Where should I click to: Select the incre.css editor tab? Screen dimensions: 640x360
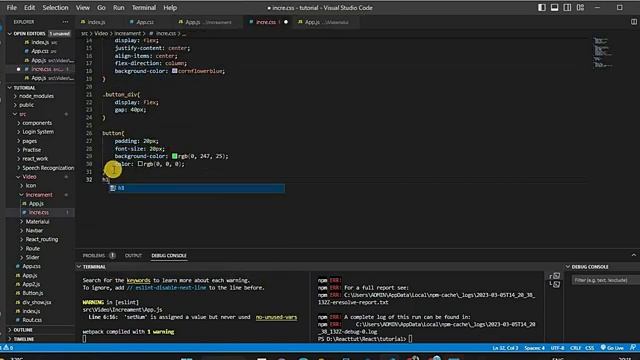[x=266, y=22]
